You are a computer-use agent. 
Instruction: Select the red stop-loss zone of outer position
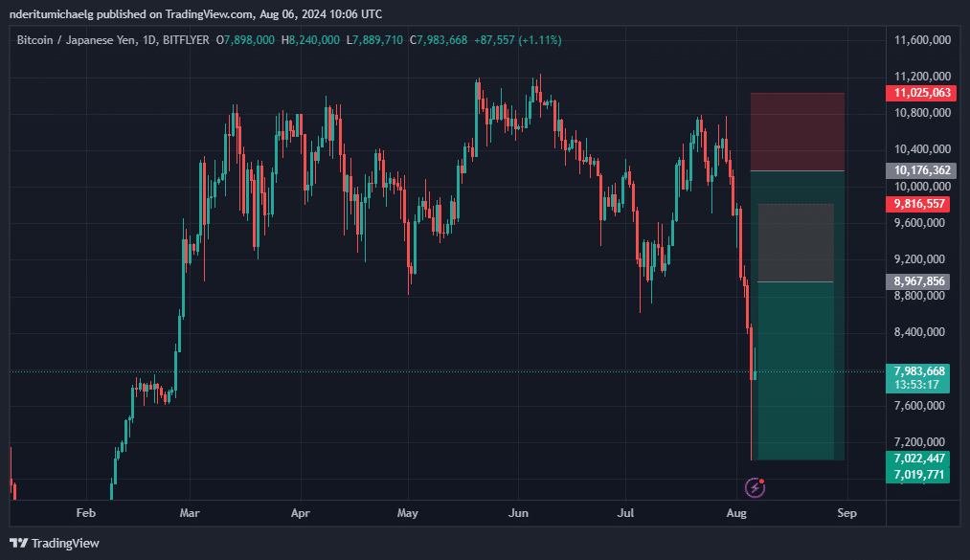click(x=798, y=132)
